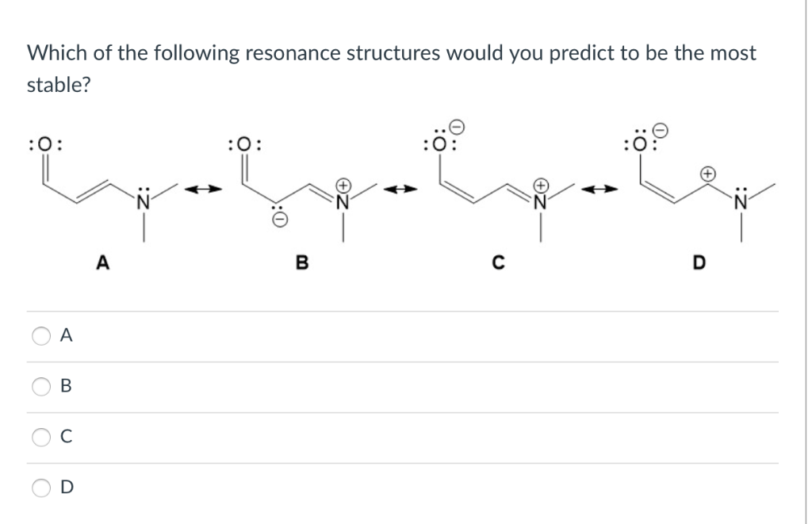Screen dimensions: 812x524
Task: Select the answer row labeled C
Action: click(40, 437)
